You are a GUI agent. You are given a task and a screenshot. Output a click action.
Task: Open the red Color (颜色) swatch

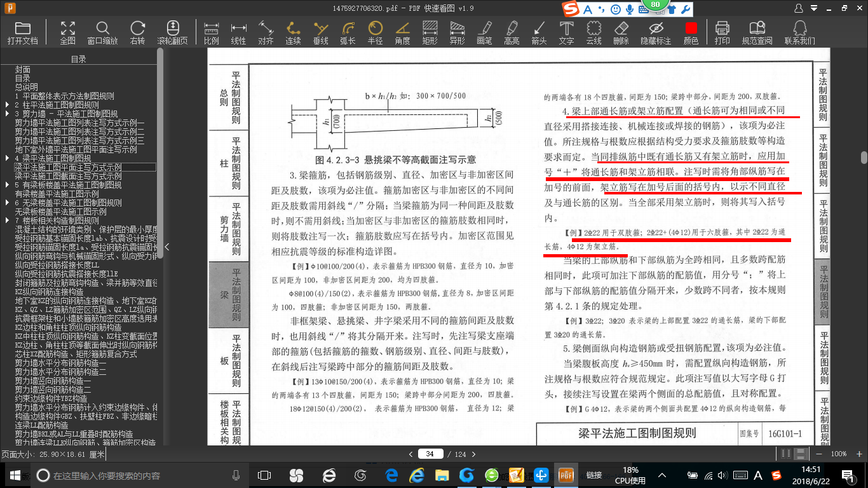[x=691, y=29]
